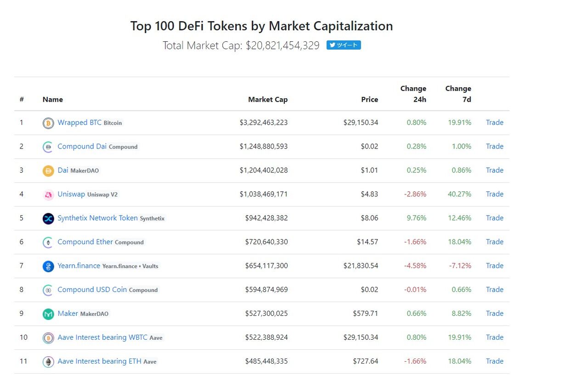Sort table by Market Cap header
Viewport: 588px width, 376px height.
click(x=268, y=99)
